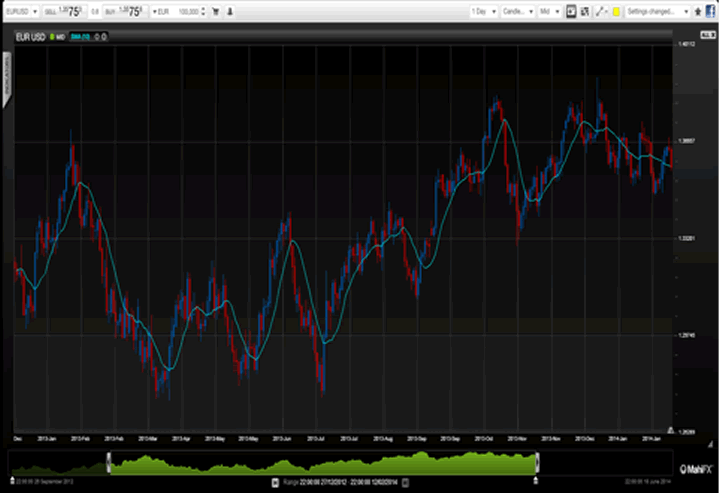Click the left range slider handle
Viewport: 720px width, 493px height.
[x=108, y=462]
